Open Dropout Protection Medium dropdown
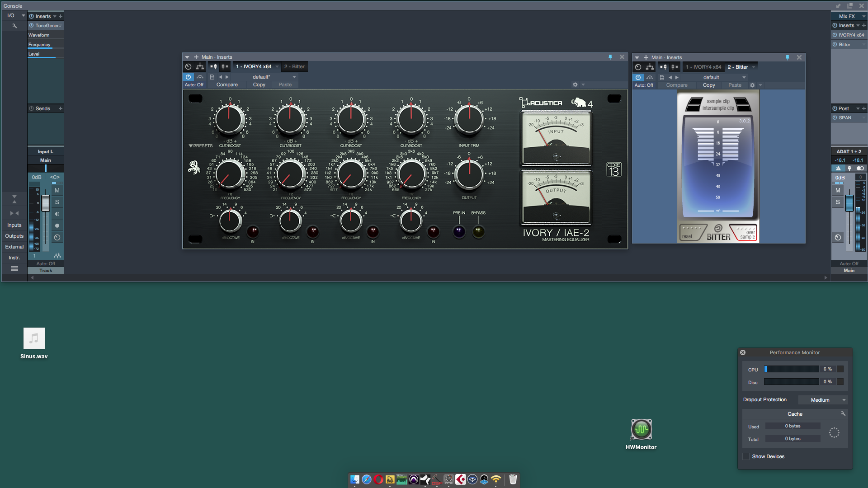Screen dimensions: 868x488 click(823, 400)
